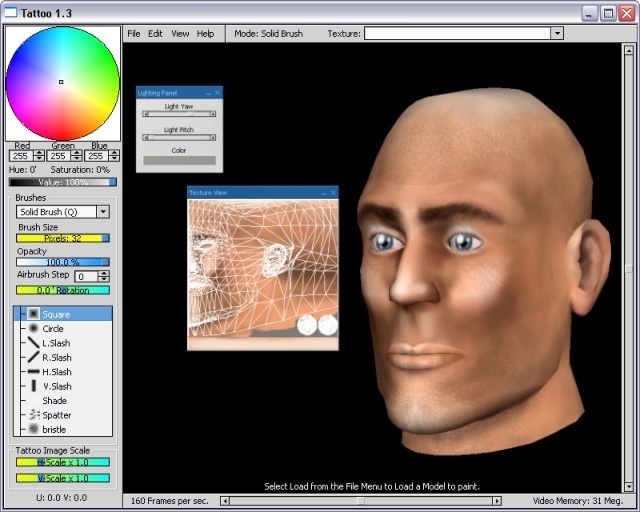Pick the H.Slash brush shape
Image resolution: width=640 pixels, height=512 pixels.
56,372
